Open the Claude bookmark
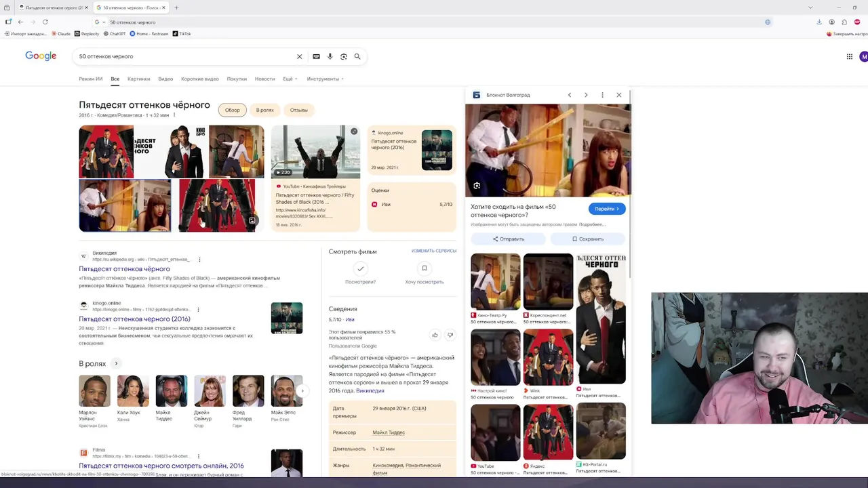The height and width of the screenshot is (488, 868). click(x=60, y=33)
